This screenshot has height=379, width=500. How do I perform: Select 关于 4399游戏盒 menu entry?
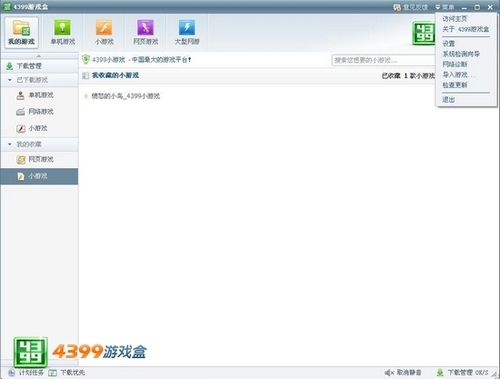(466, 29)
